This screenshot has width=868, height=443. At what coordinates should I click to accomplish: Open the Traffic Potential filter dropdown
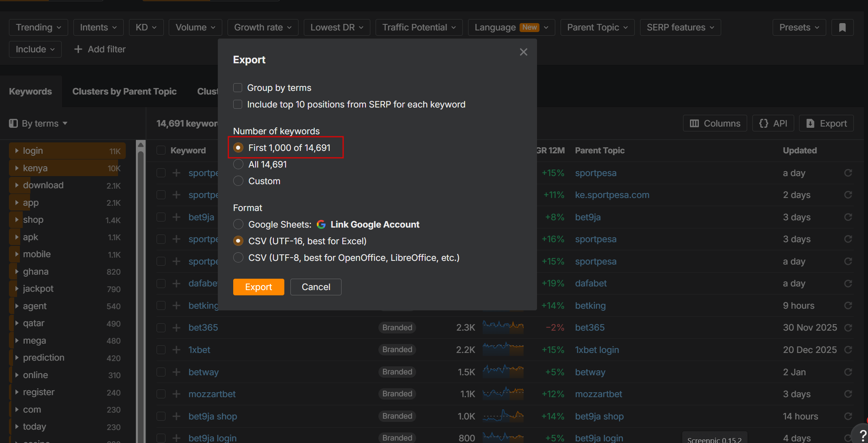[x=419, y=28]
